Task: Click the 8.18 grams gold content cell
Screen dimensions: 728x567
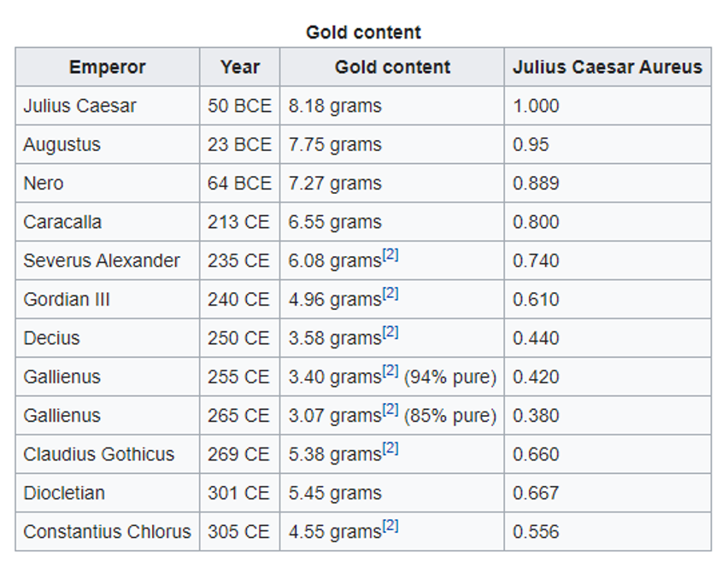Action: click(x=335, y=106)
